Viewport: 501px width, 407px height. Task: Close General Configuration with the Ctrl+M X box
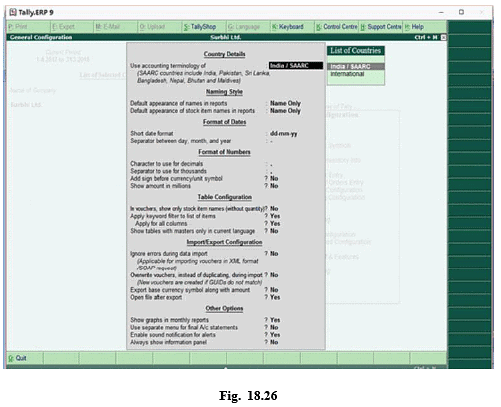[443, 37]
